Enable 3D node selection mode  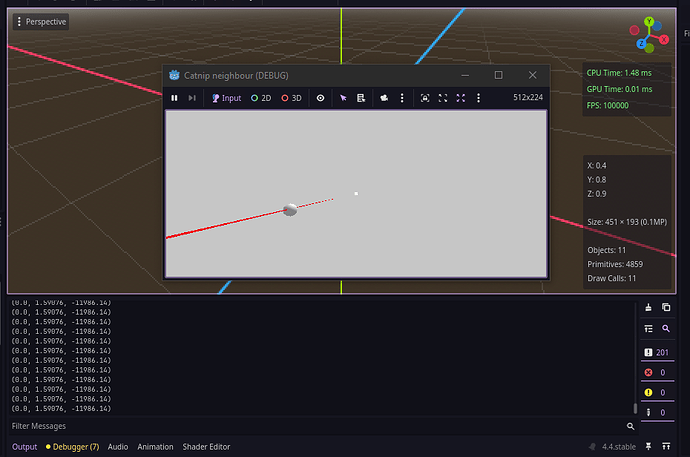pos(291,98)
